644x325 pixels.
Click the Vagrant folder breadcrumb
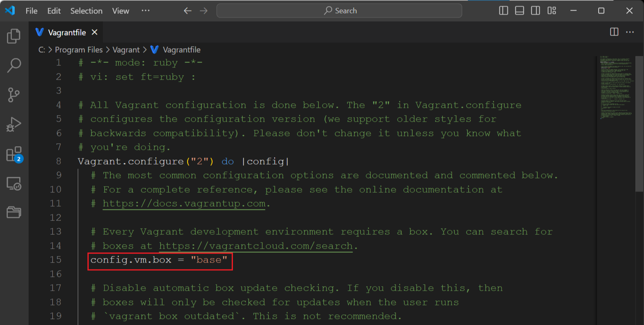pos(126,50)
